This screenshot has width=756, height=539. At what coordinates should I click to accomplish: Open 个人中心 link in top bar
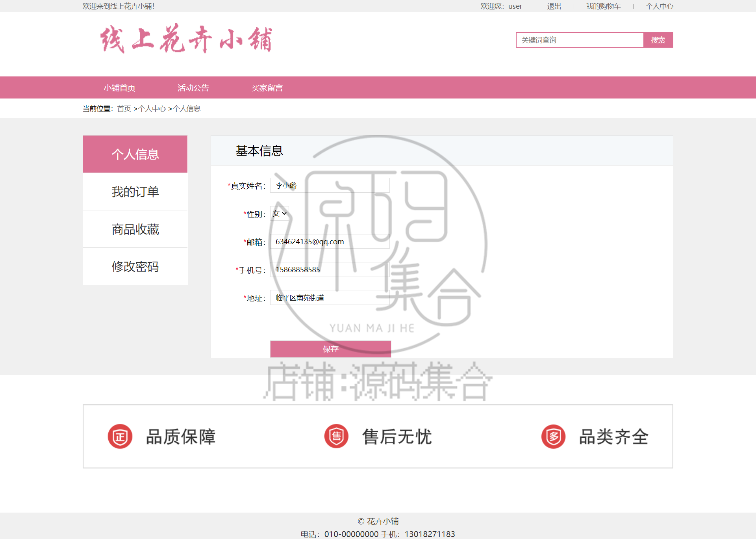coord(660,6)
